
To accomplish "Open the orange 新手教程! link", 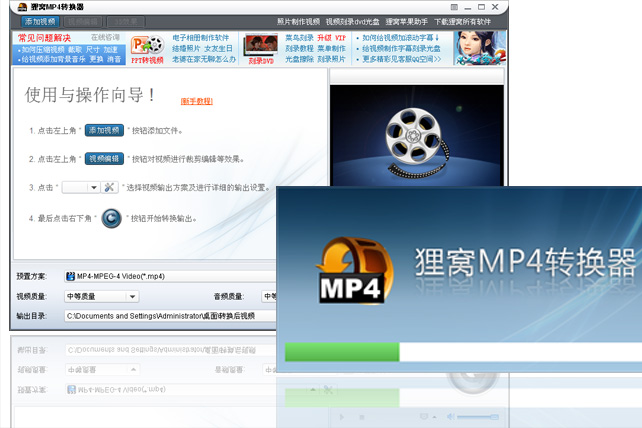I will 197,101.
